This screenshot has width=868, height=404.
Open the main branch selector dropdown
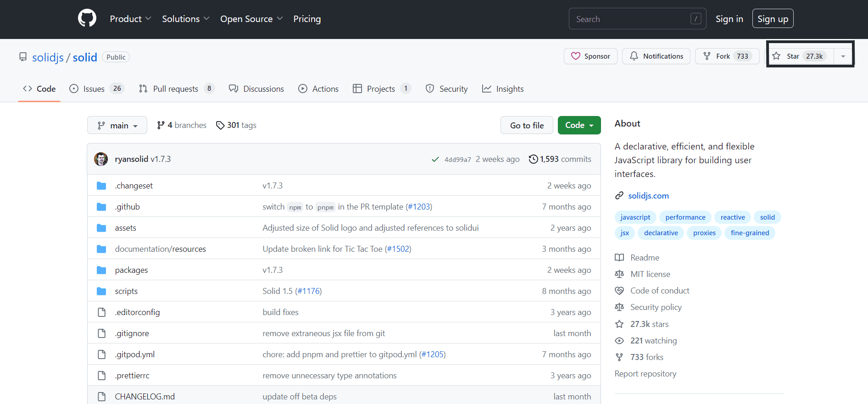coord(117,125)
